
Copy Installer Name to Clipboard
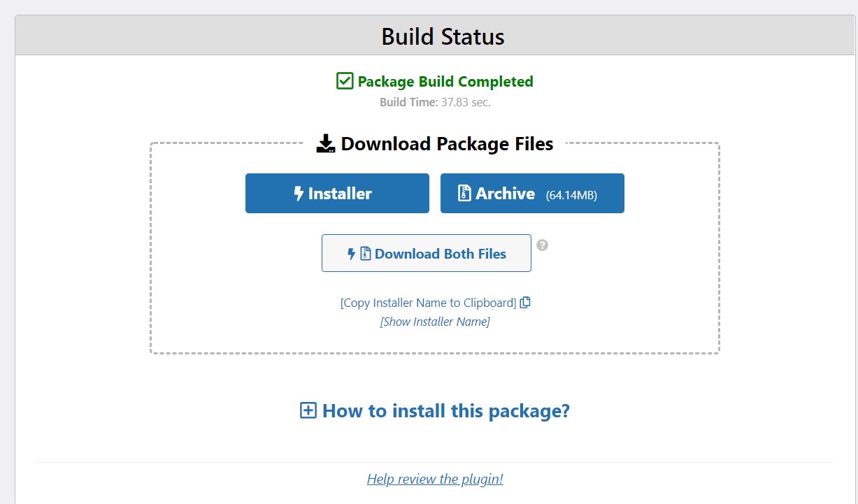tap(428, 303)
